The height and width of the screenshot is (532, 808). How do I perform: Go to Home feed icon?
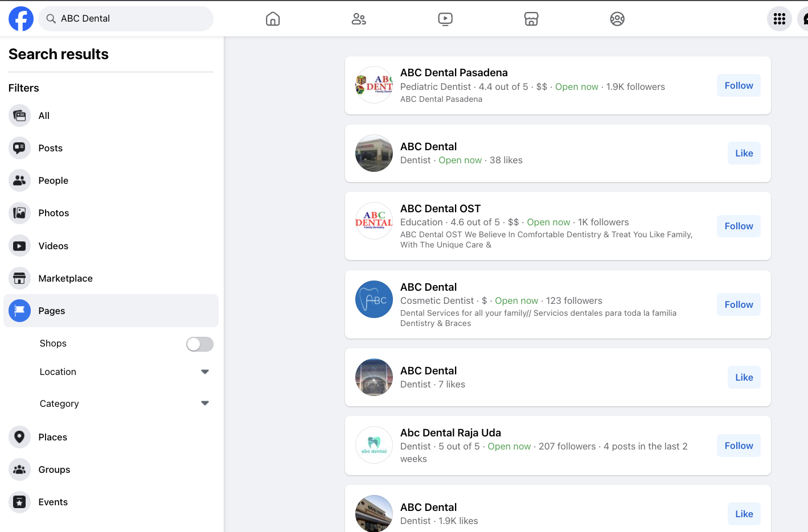[273, 19]
